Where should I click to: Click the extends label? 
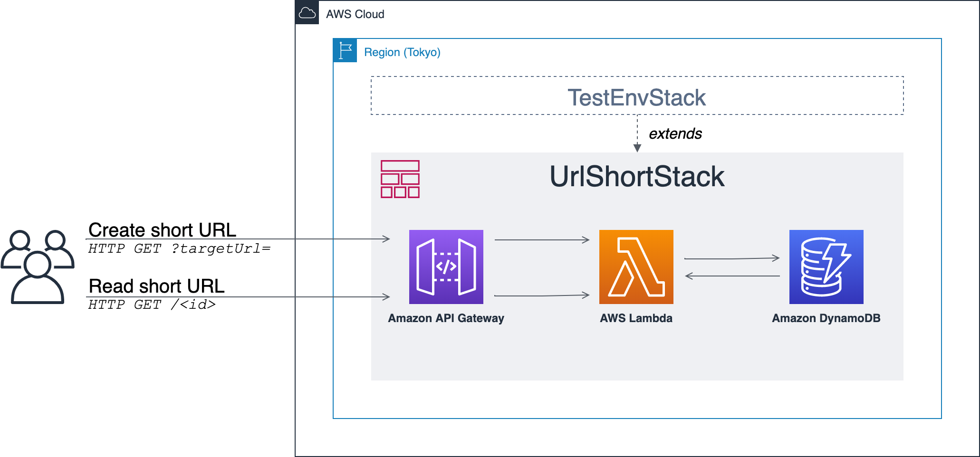pyautogui.click(x=675, y=134)
